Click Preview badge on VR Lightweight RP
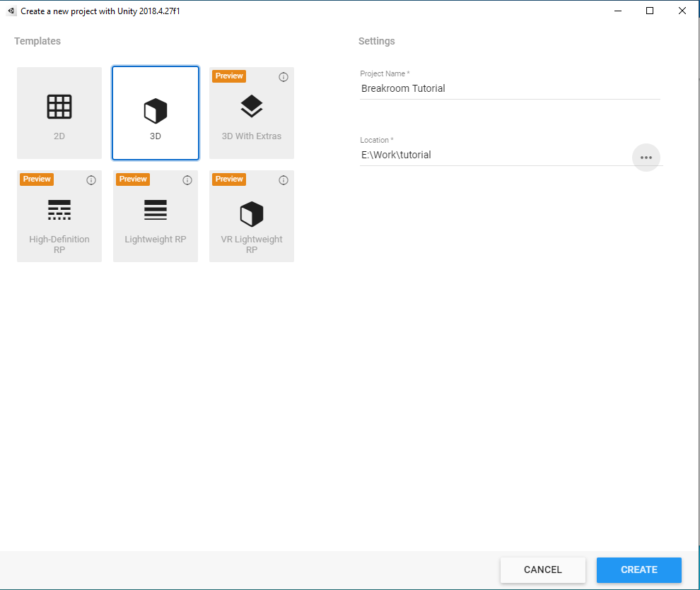This screenshot has height=590, width=700. [x=229, y=179]
